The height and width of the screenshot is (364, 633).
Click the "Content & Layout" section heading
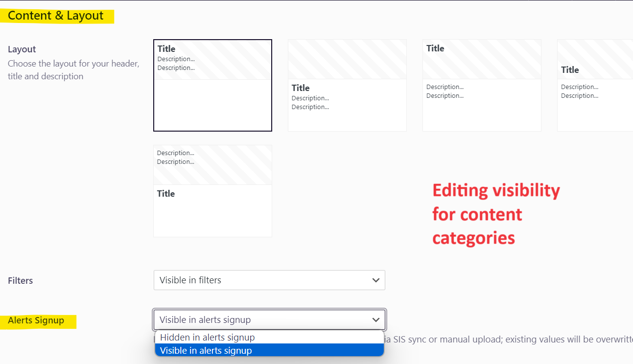point(56,16)
